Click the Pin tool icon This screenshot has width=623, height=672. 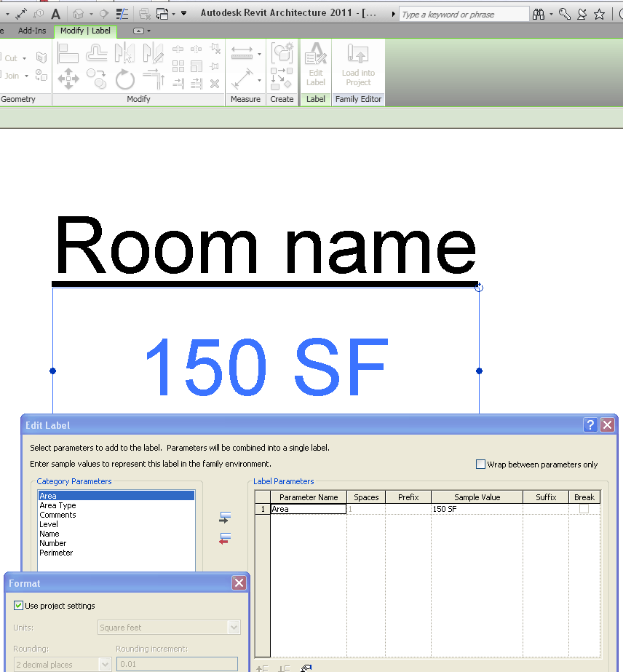pyautogui.click(x=215, y=66)
